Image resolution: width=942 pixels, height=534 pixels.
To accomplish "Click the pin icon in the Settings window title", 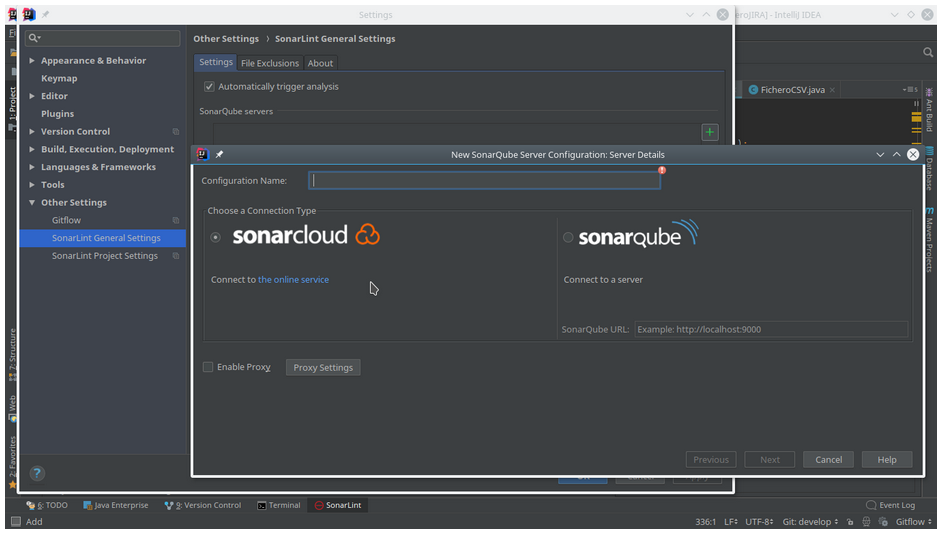I will (x=45, y=14).
